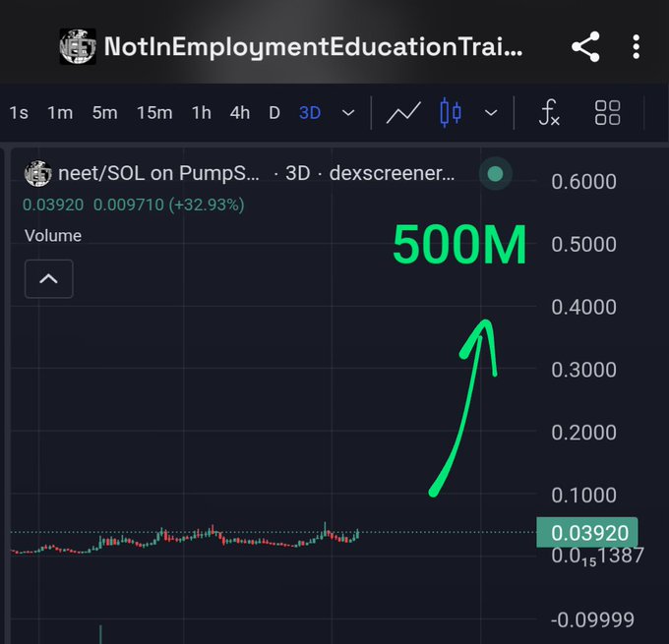Tap the +32.93% change value

(x=207, y=205)
